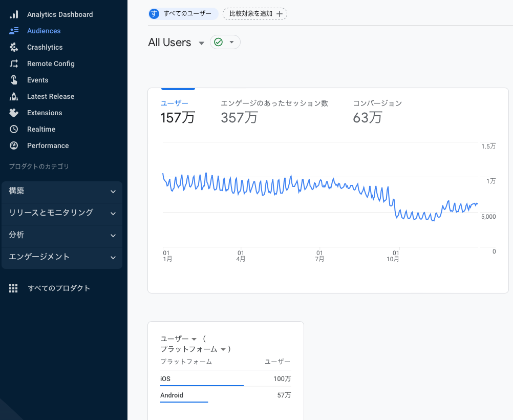Screen dimensions: 513x420
Task: Open Realtime view
Action: pyautogui.click(x=41, y=129)
